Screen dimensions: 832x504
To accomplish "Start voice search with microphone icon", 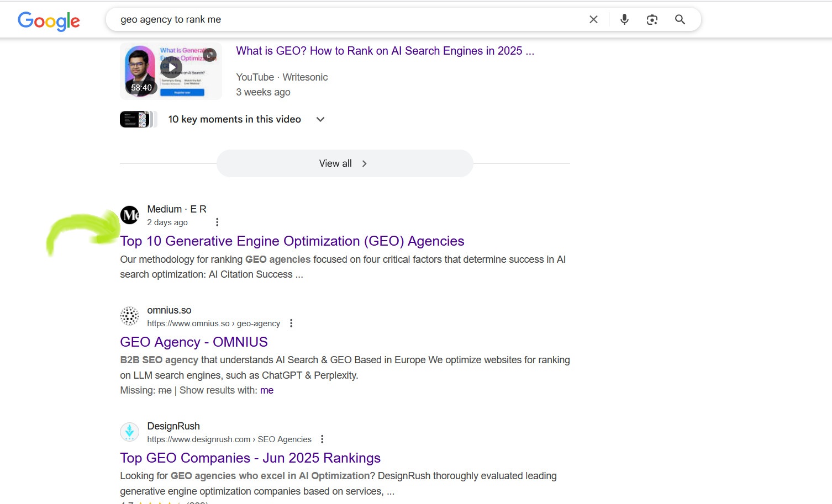I will click(624, 19).
